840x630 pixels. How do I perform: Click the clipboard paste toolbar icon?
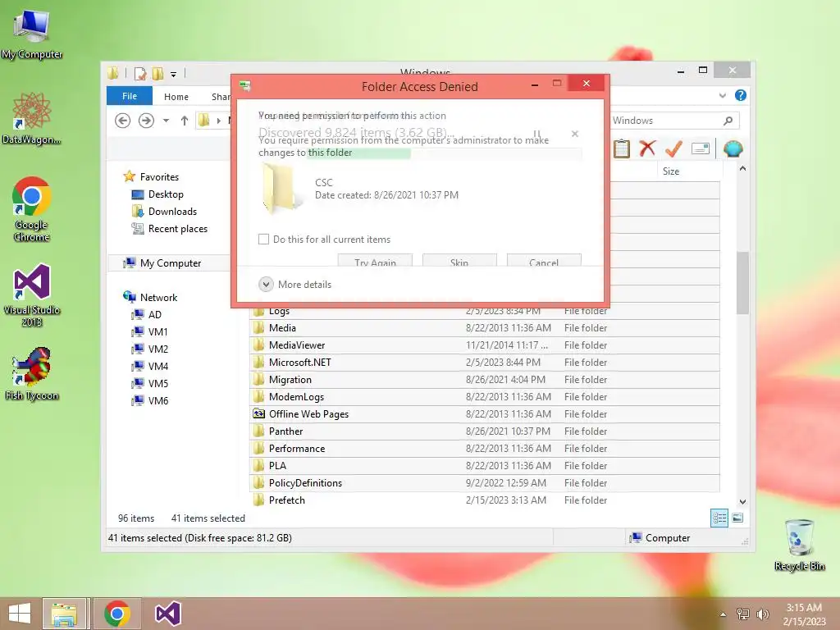(x=622, y=148)
